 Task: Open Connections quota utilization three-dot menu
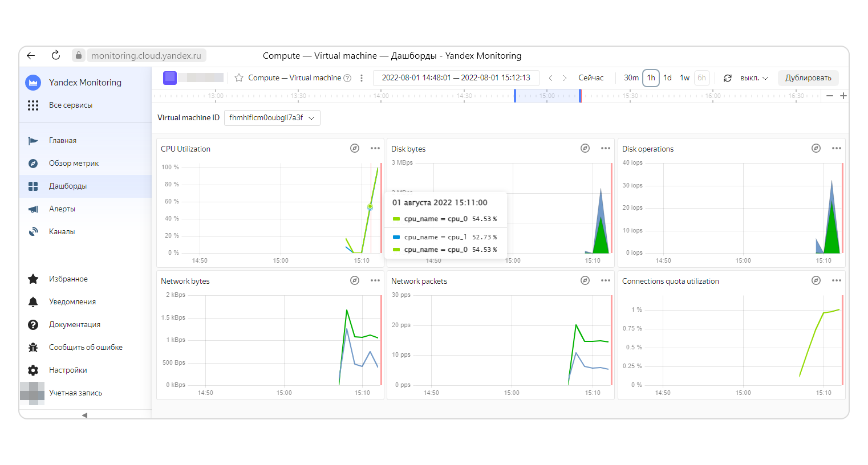[837, 280]
